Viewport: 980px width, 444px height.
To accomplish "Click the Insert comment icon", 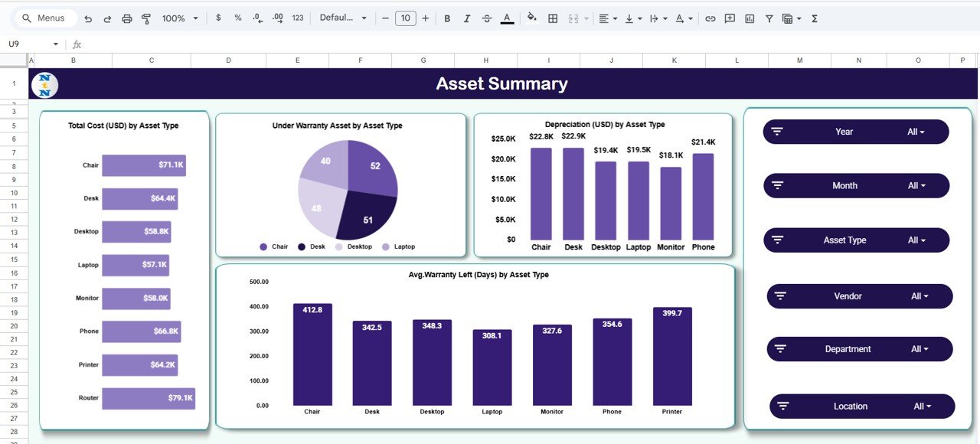I will pos(730,18).
